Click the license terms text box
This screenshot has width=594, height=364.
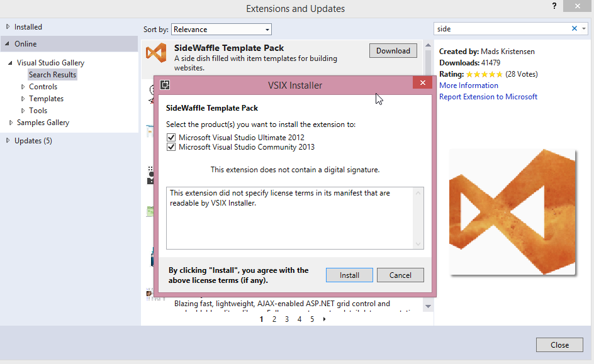click(x=294, y=218)
